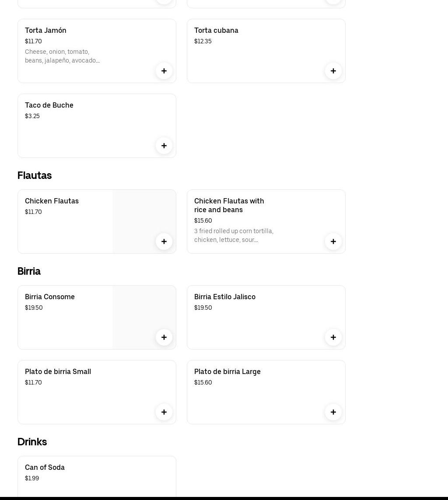Click the Drinks section heading
448x500 pixels.
[x=32, y=442]
